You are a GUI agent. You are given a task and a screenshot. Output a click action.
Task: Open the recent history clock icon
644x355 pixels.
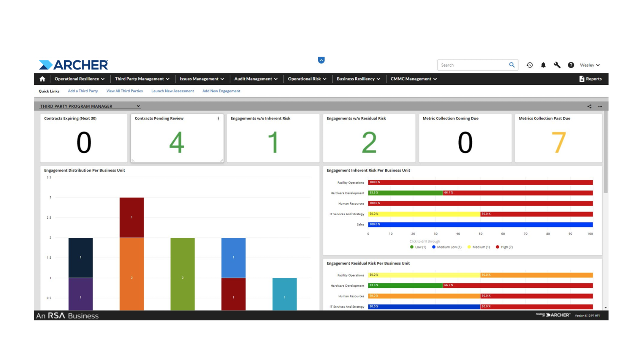(x=530, y=65)
